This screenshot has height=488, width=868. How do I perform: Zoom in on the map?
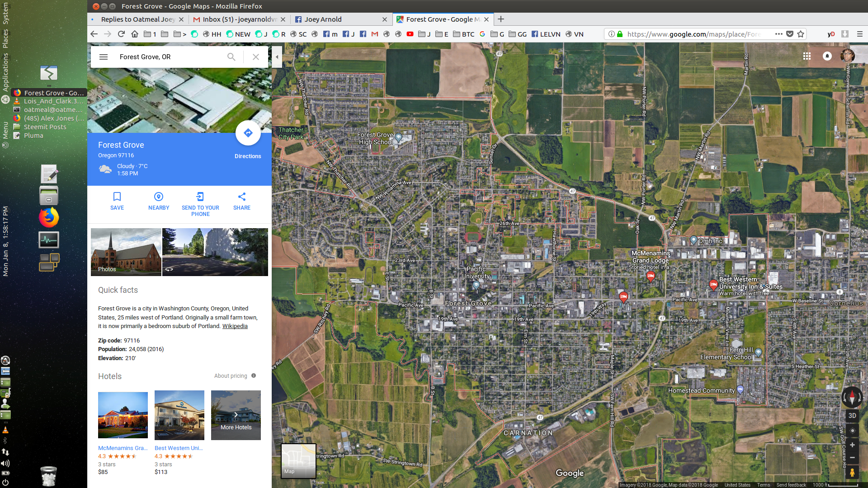(852, 445)
